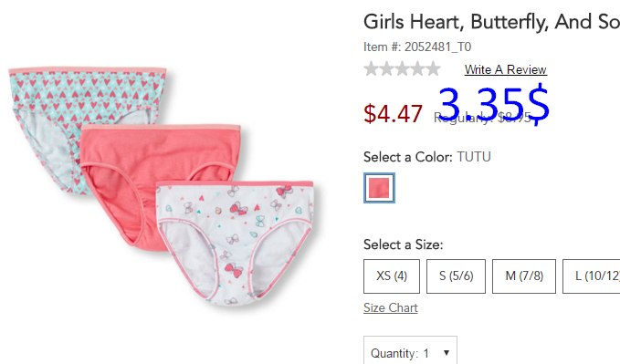Image resolution: width=620 pixels, height=364 pixels.
Task: Choose the S (5/6) size option
Action: (456, 276)
